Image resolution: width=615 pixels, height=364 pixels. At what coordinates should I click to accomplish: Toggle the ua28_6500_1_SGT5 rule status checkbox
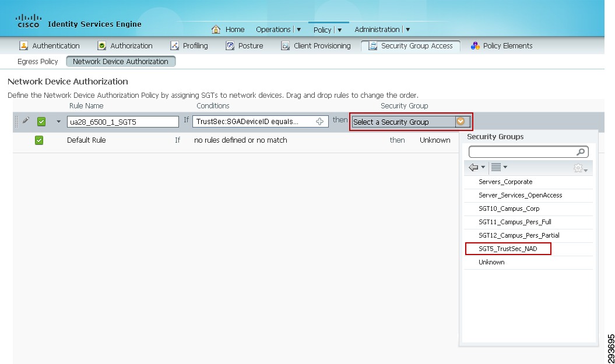point(41,122)
